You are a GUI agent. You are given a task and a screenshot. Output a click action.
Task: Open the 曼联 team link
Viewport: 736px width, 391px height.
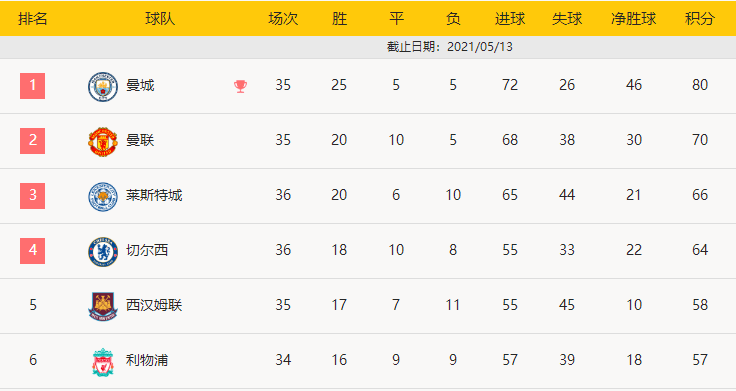(140, 140)
